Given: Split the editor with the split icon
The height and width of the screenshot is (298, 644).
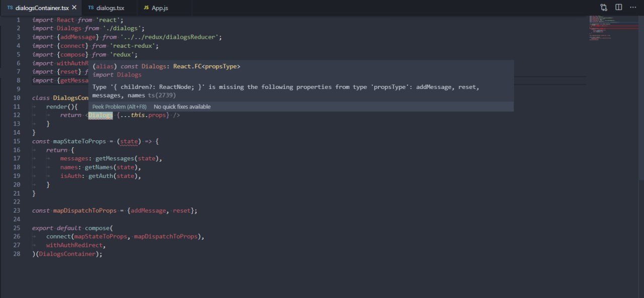Looking at the screenshot, I should (618, 8).
